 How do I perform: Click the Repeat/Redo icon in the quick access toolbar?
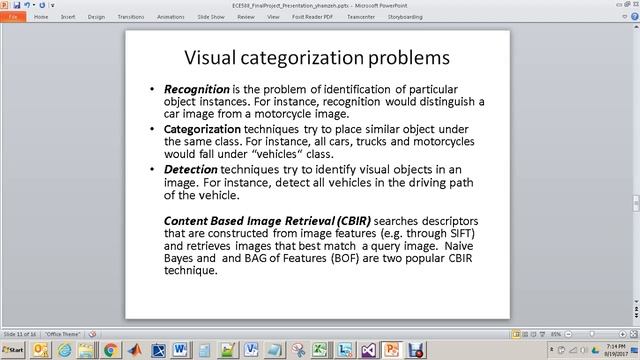[x=42, y=5]
